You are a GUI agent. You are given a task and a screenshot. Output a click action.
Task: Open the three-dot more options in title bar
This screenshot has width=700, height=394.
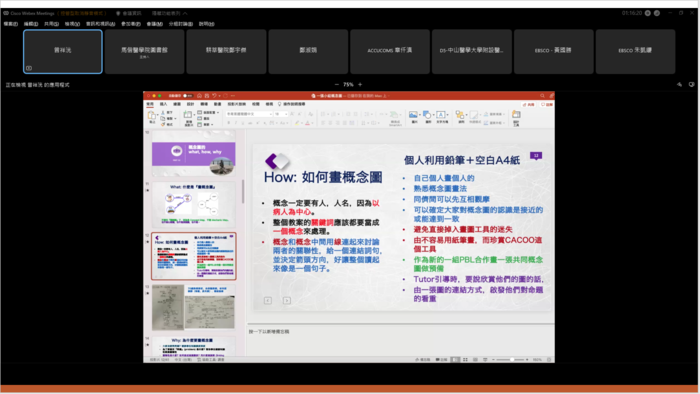point(233,95)
